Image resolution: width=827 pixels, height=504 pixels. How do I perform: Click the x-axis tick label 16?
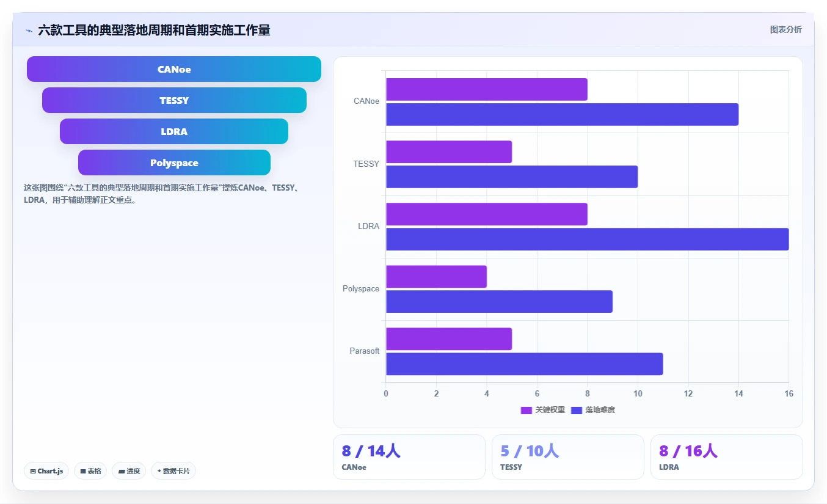pos(789,393)
